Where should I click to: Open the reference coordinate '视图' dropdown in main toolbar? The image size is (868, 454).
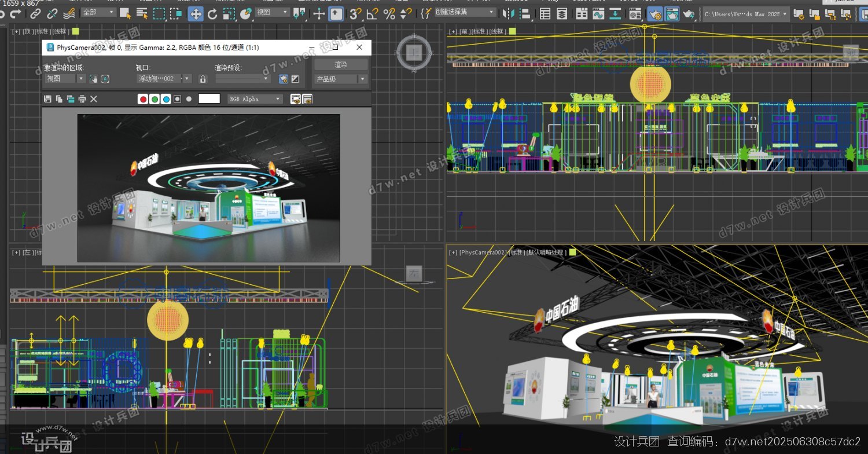click(272, 12)
